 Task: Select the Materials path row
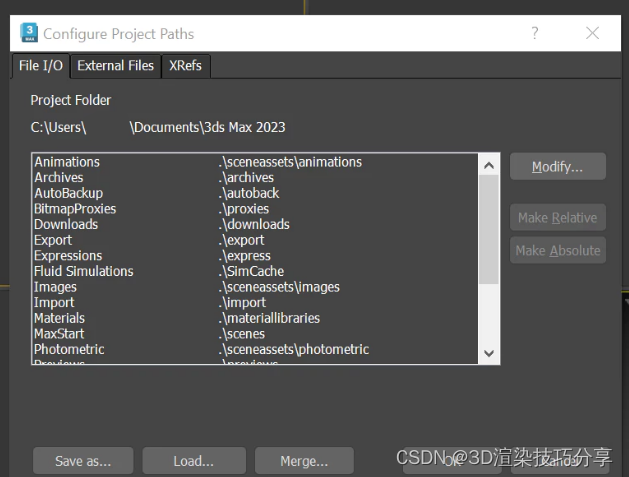click(255, 319)
